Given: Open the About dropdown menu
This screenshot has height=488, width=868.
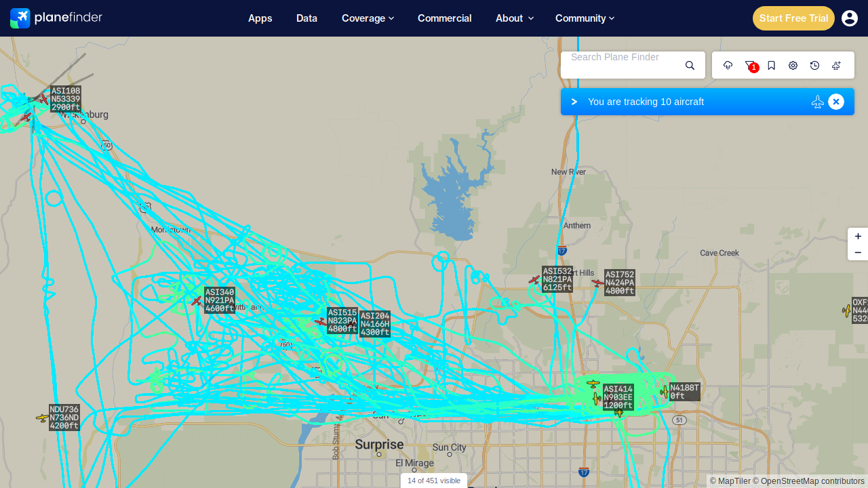Looking at the screenshot, I should pyautogui.click(x=514, y=18).
